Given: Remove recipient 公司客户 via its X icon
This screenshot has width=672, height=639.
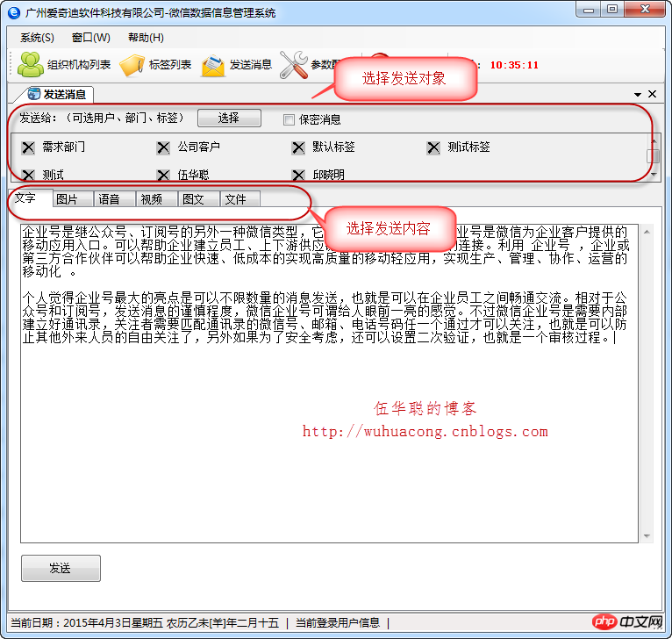Looking at the screenshot, I should click(x=163, y=148).
